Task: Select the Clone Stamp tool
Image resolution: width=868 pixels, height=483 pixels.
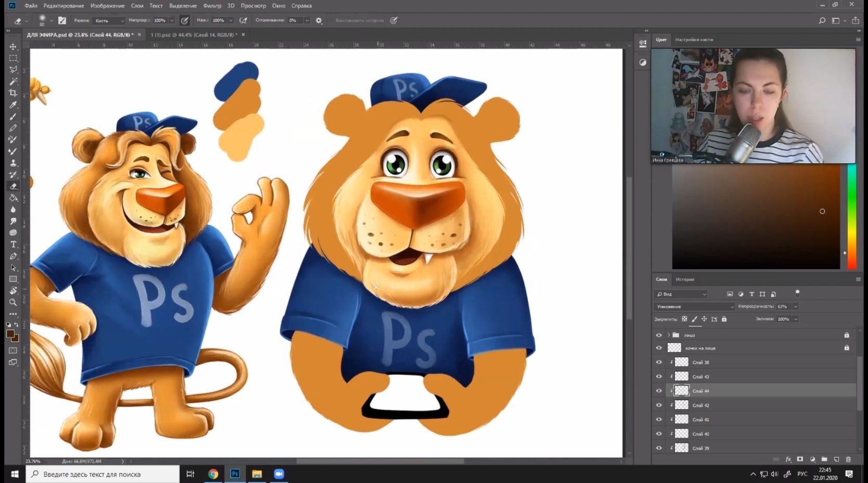Action: click(x=13, y=163)
